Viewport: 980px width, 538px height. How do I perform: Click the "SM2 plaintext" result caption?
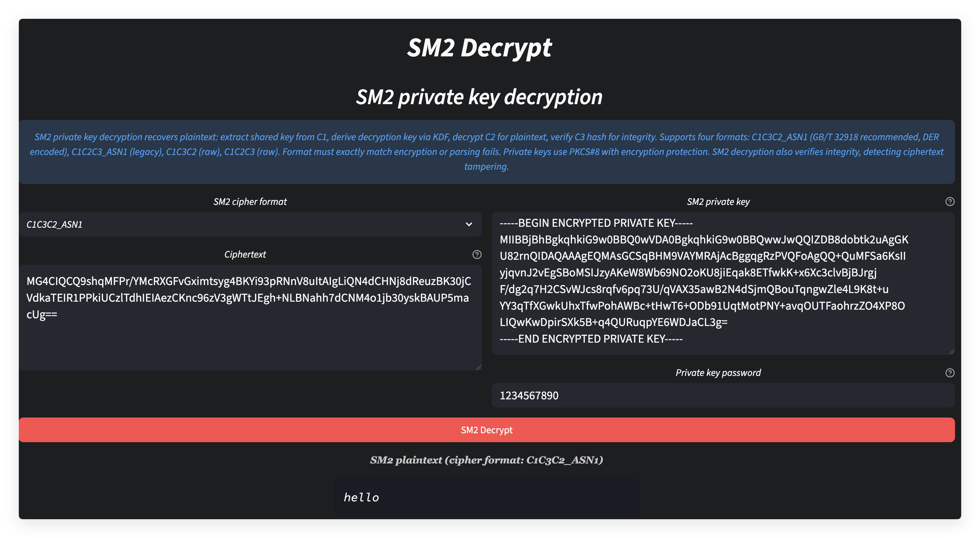click(487, 460)
